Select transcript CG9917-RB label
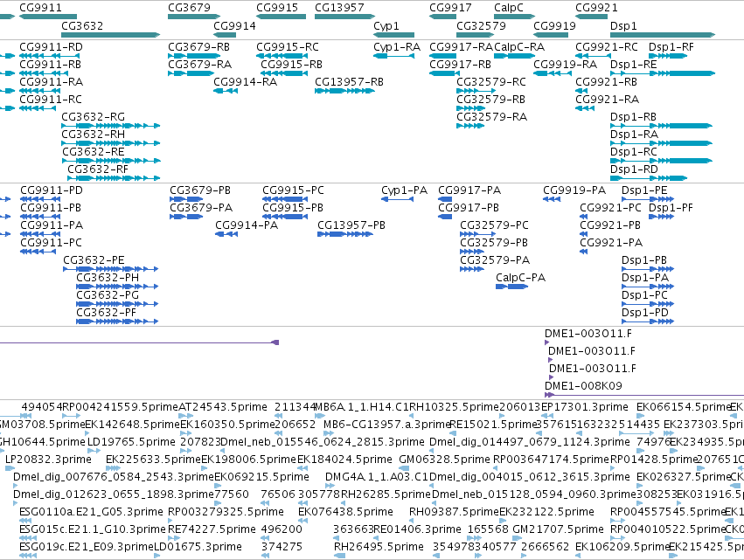Viewport: 744px width, 560px height. tap(460, 64)
